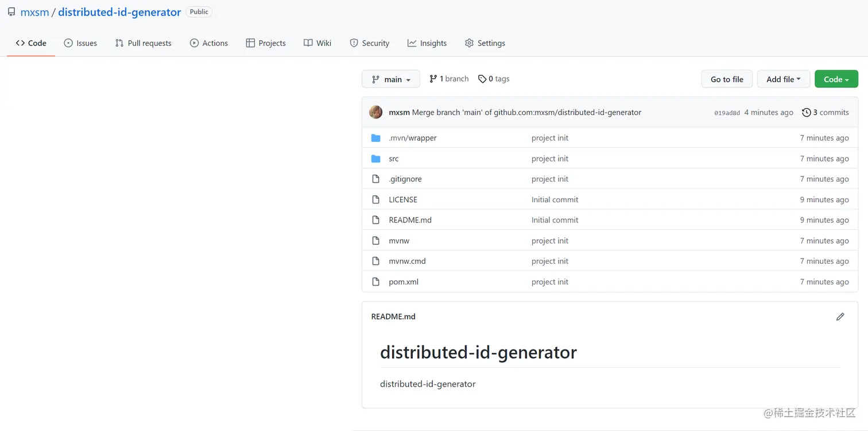868x431 pixels.
Task: Open the 3 commits history link
Action: (826, 113)
